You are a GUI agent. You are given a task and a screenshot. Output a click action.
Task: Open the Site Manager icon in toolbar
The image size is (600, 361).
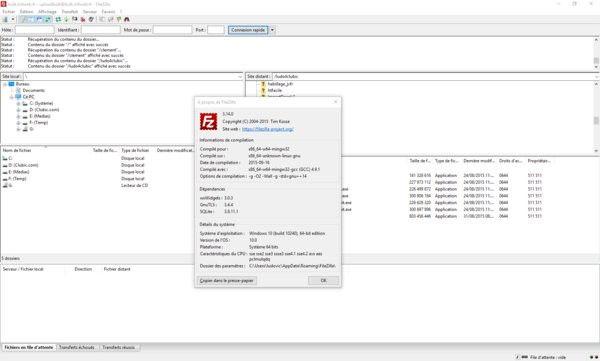(5, 19)
